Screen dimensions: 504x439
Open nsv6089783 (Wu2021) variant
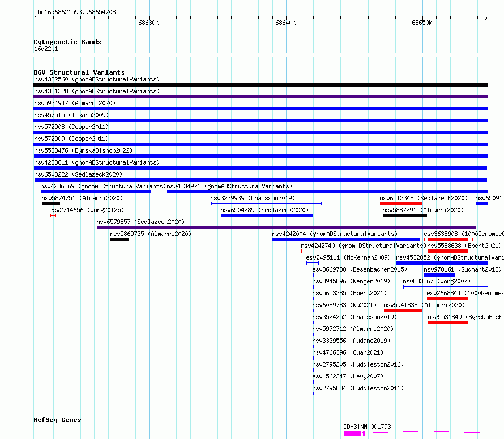click(344, 305)
